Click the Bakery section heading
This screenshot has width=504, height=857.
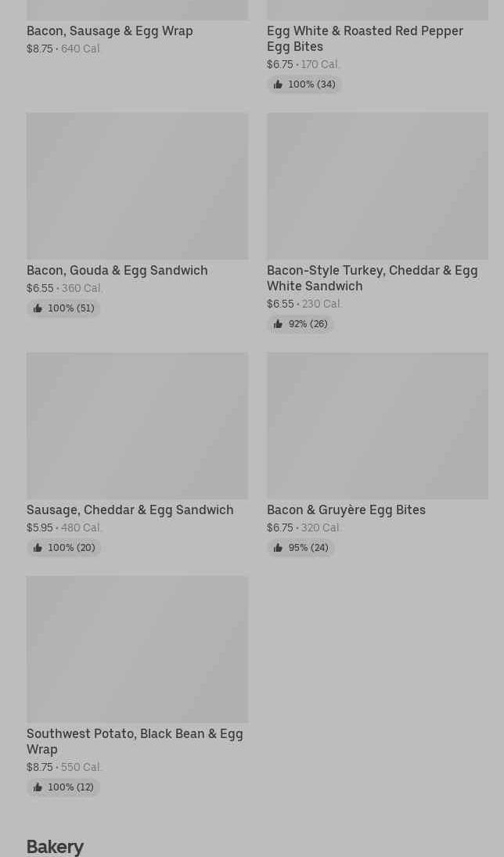click(x=55, y=846)
